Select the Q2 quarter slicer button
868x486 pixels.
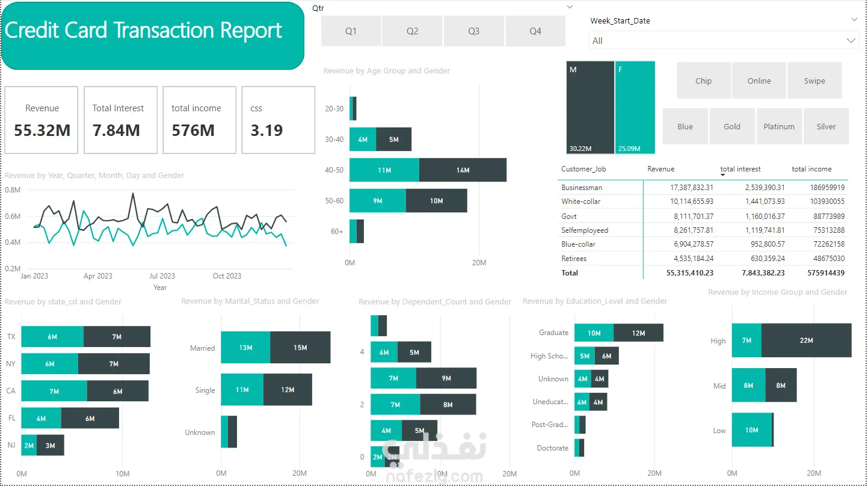[413, 31]
